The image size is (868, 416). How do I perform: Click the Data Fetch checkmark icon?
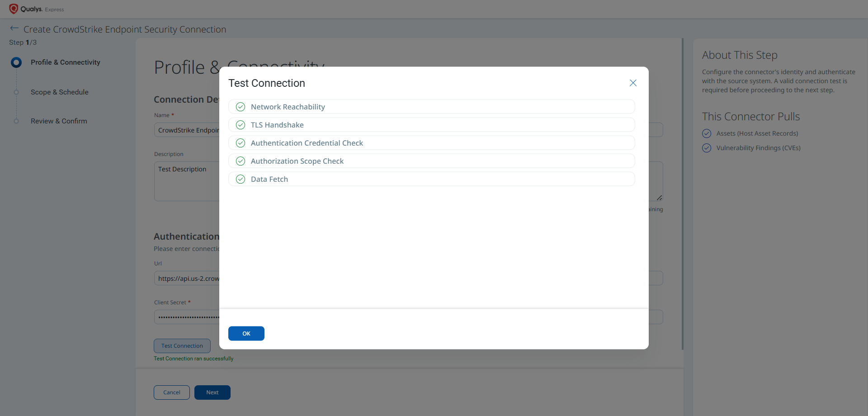tap(241, 179)
